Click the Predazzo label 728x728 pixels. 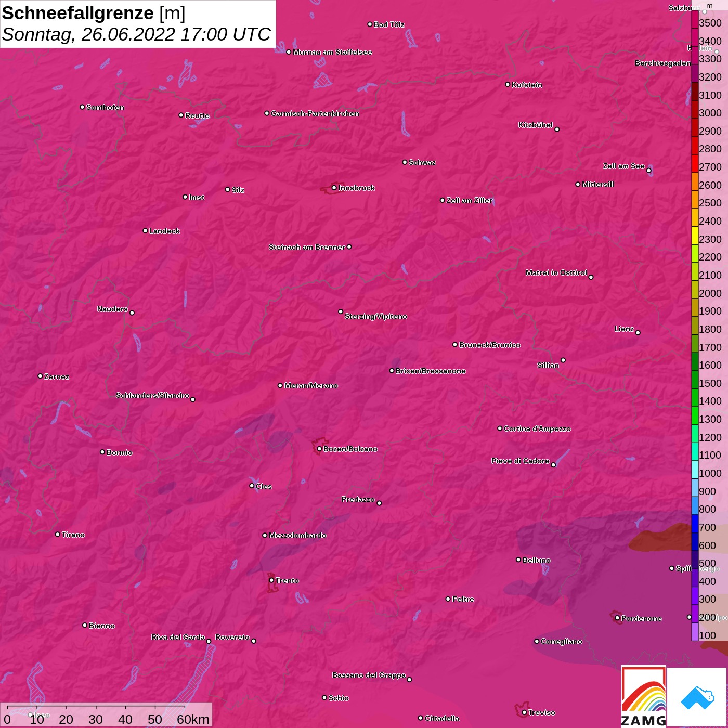(358, 499)
